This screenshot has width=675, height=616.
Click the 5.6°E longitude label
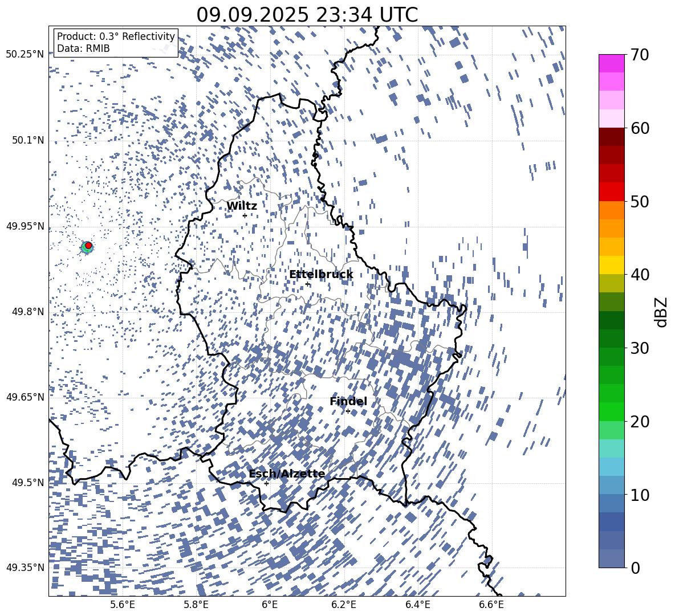(x=123, y=605)
